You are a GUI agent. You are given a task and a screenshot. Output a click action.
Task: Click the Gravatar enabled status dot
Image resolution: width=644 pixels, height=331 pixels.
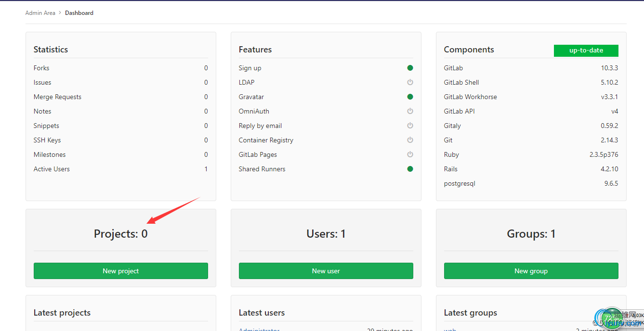[x=410, y=97]
